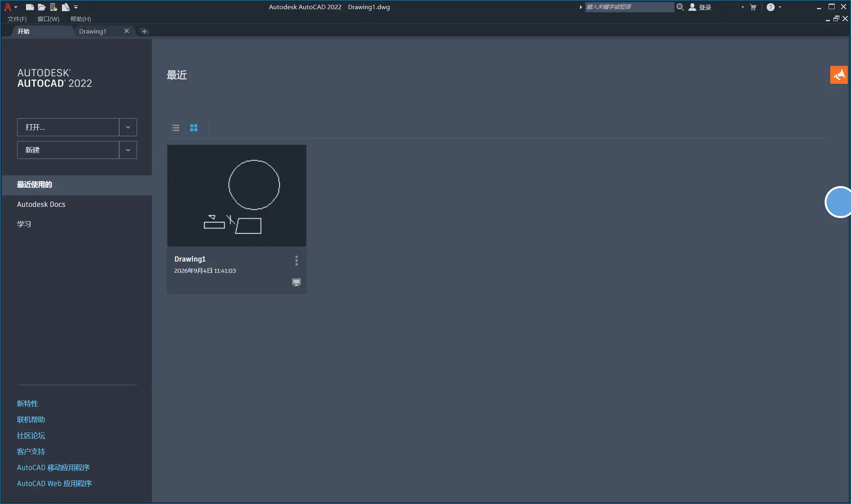Open the AutoCAD 移动应用程序 link
851x504 pixels.
[53, 468]
